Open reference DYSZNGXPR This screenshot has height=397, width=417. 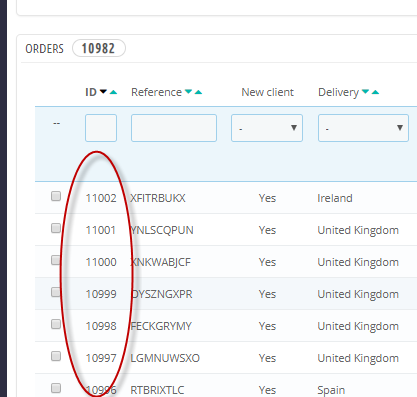tap(161, 294)
